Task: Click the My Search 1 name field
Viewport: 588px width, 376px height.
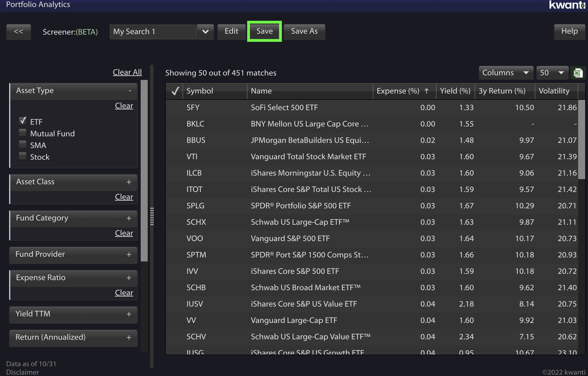Action: tap(153, 32)
